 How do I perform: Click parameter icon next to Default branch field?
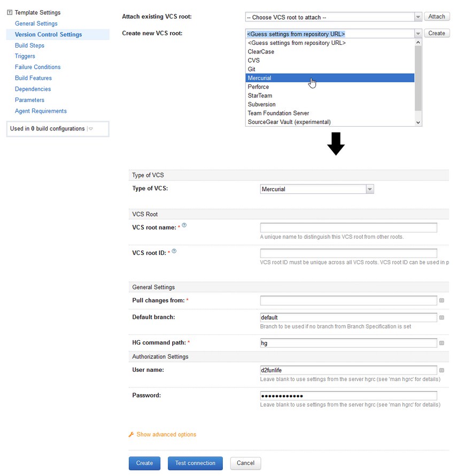click(x=442, y=317)
